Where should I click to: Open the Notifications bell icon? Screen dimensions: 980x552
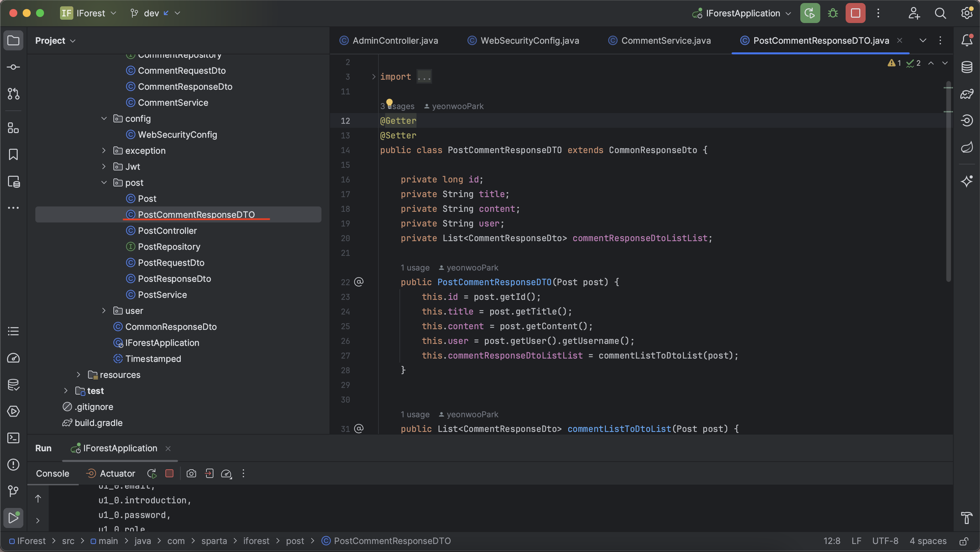click(x=967, y=40)
